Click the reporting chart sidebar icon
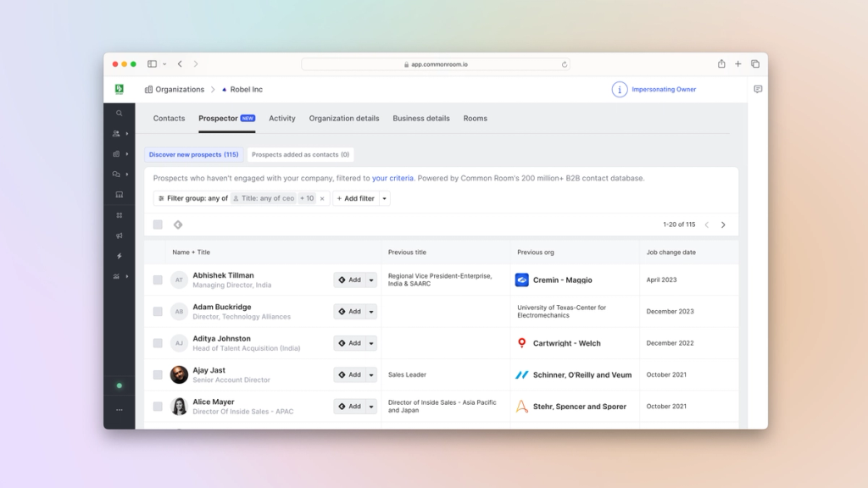Screen dimensions: 868x488 pos(116,277)
